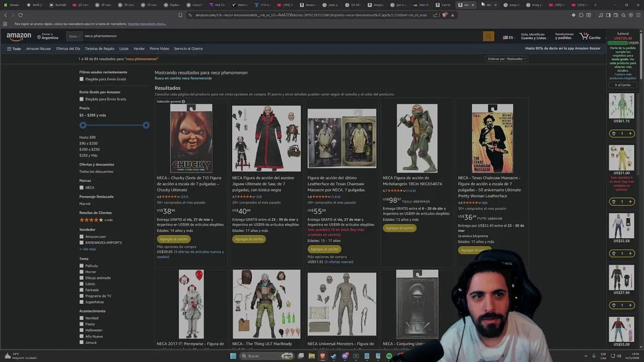This screenshot has width=644, height=362.
Task: Open Ofertas del Día nav item
Action: (x=68, y=49)
